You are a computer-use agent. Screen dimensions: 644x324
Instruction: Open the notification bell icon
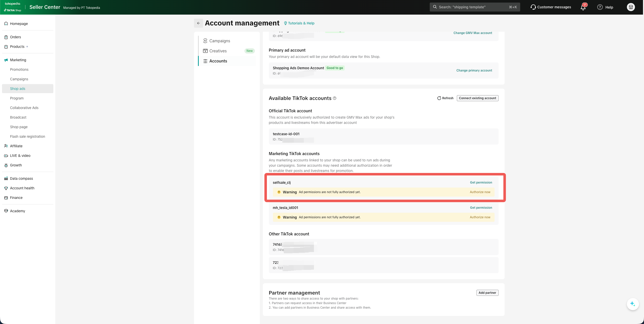[x=583, y=7]
